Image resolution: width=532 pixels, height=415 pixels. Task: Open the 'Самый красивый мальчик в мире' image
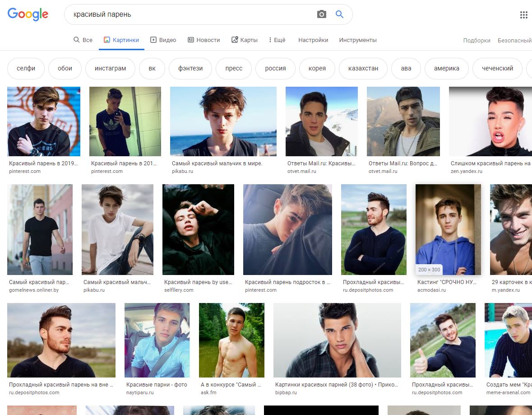coord(223,121)
